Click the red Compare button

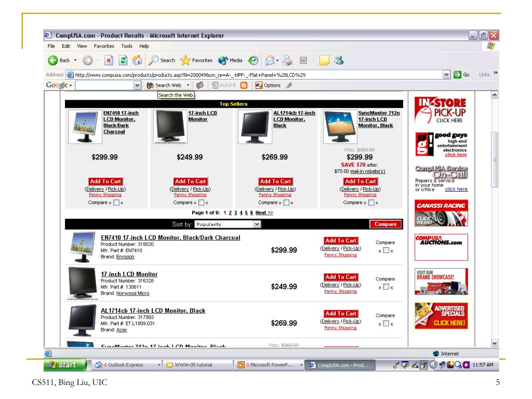[385, 224]
